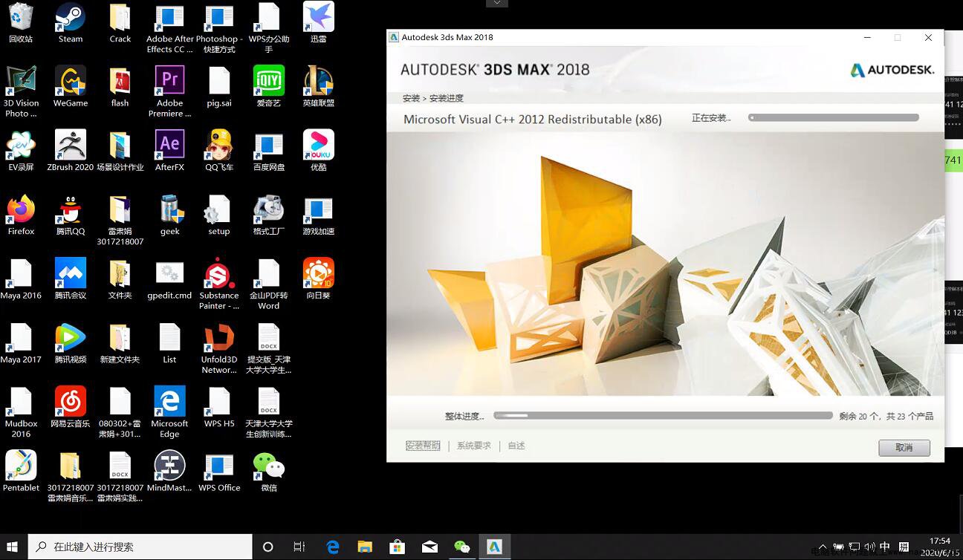Image resolution: width=963 pixels, height=560 pixels.
Task: Select the Maya 2016 shortcut
Action: [x=21, y=279]
